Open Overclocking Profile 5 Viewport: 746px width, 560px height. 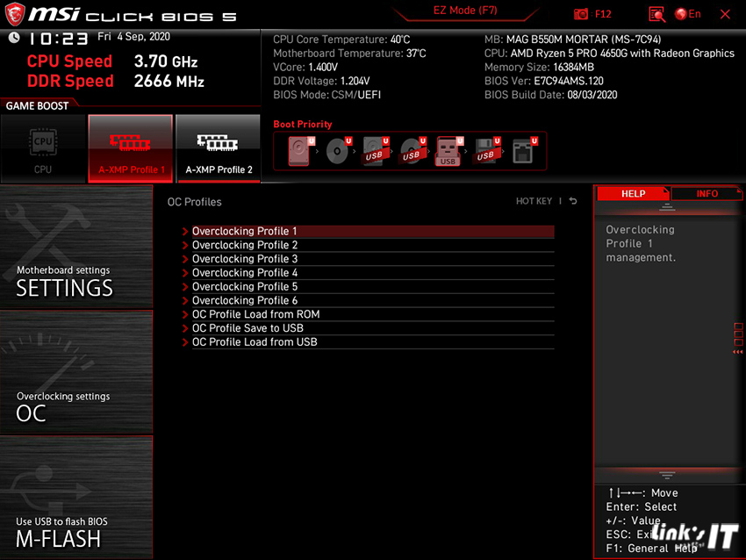click(372, 286)
